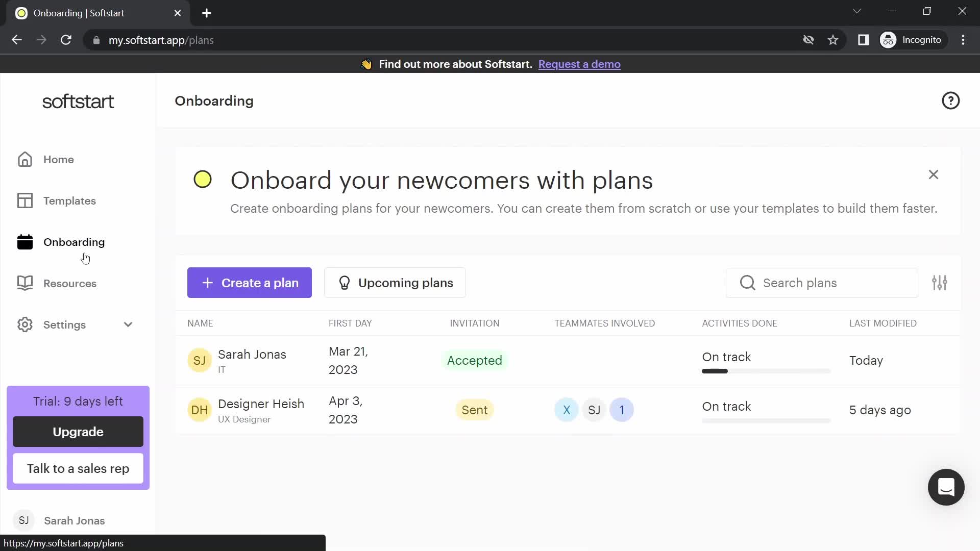Open Designer Heish plan row
980x551 pixels.
(568, 410)
